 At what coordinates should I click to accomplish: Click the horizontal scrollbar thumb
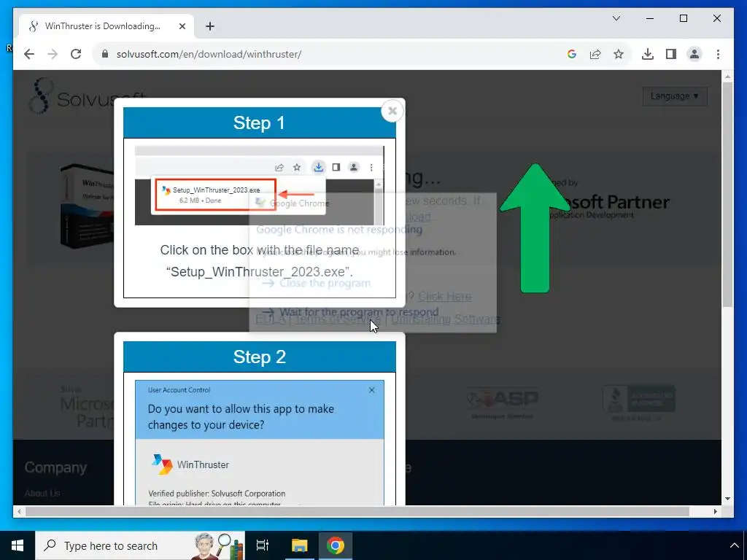[x=357, y=511]
